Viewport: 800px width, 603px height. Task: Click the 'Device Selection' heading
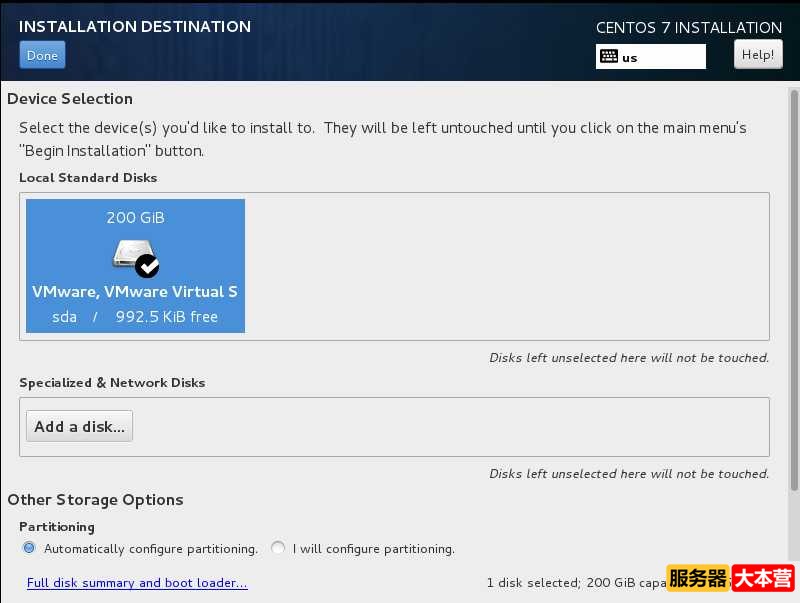70,98
